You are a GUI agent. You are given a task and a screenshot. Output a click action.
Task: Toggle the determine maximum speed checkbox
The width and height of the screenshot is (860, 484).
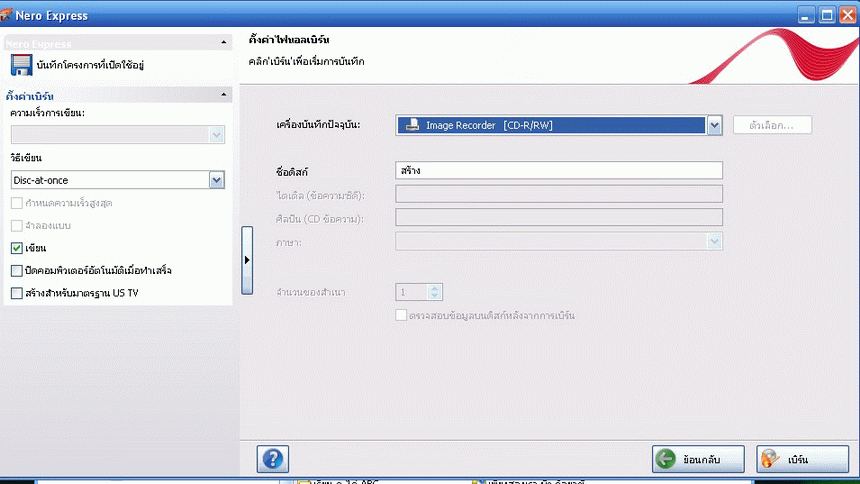pos(17,203)
